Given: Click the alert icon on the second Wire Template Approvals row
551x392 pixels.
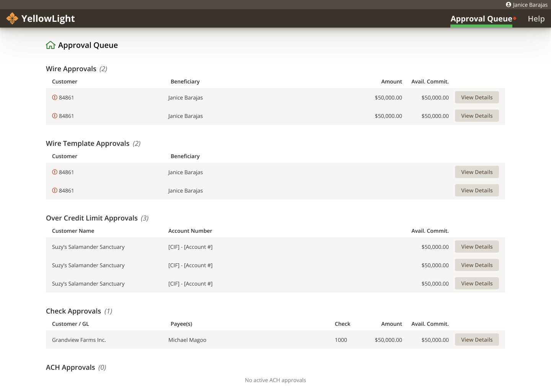Looking at the screenshot, I should 55,190.
